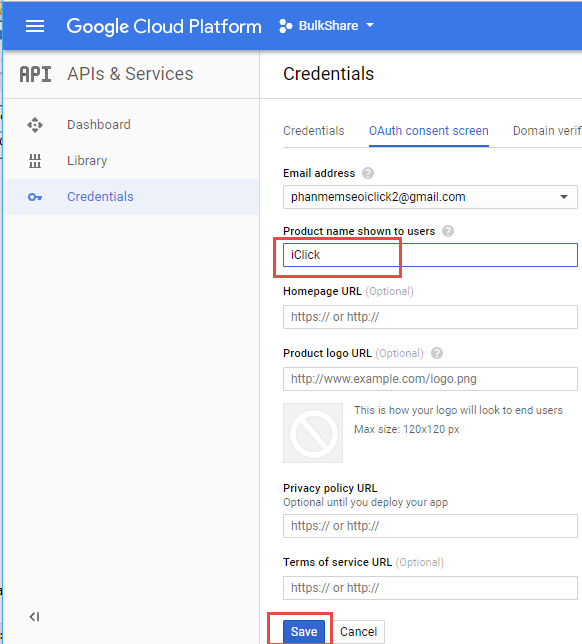The image size is (582, 644).
Task: Click 'Optional until you deploy your app' text
Action: click(365, 502)
